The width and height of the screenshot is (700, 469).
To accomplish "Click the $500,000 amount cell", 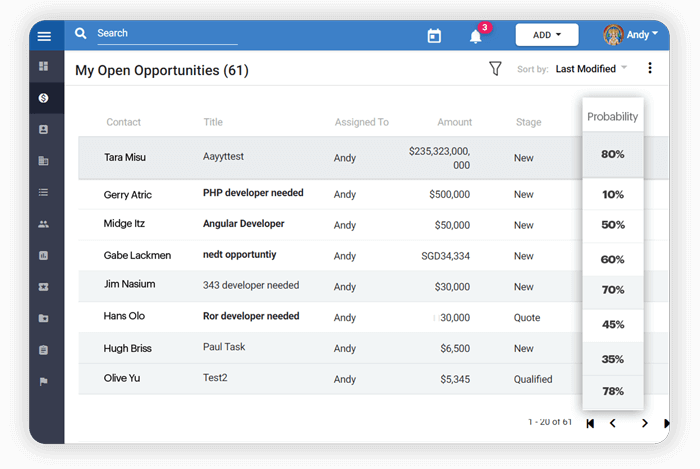I will pyautogui.click(x=450, y=195).
